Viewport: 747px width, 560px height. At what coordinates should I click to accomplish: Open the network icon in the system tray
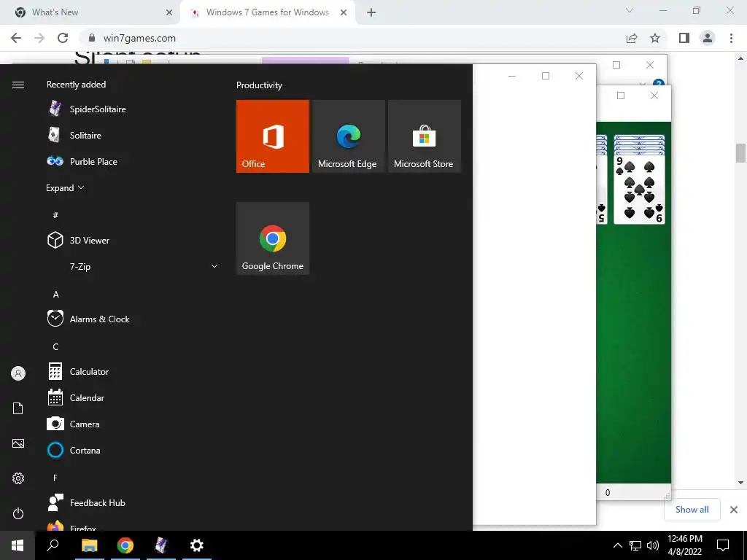tap(635, 545)
